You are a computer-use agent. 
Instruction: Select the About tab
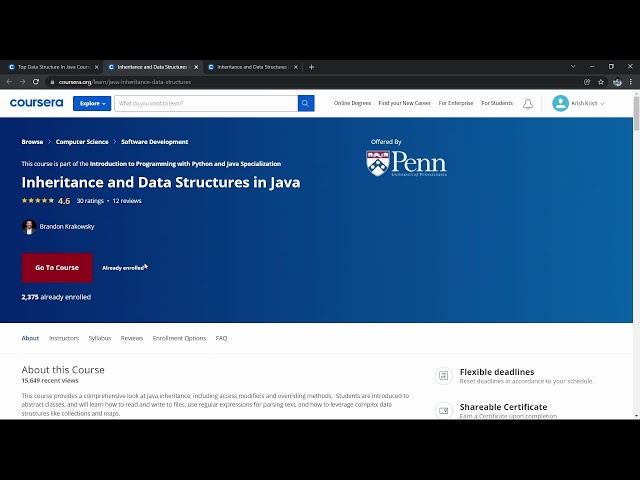point(30,338)
